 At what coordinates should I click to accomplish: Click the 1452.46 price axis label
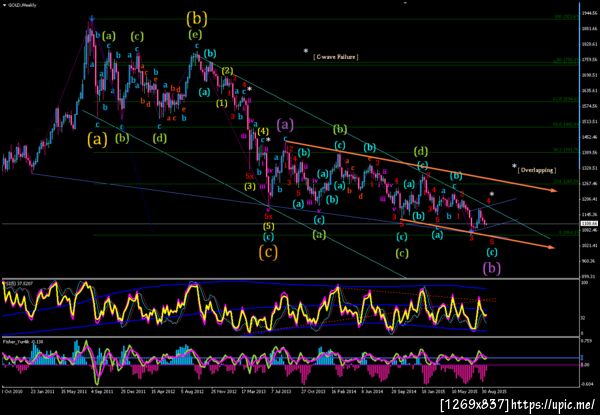(x=589, y=137)
